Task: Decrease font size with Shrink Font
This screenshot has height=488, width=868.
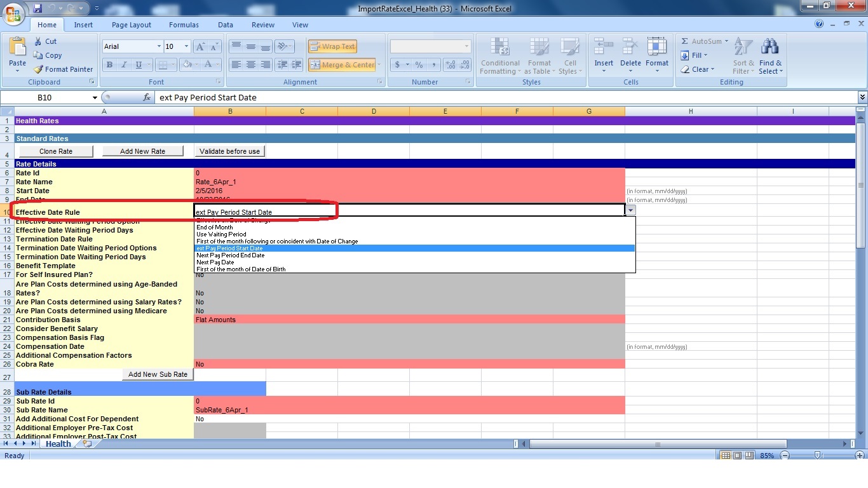Action: (215, 46)
